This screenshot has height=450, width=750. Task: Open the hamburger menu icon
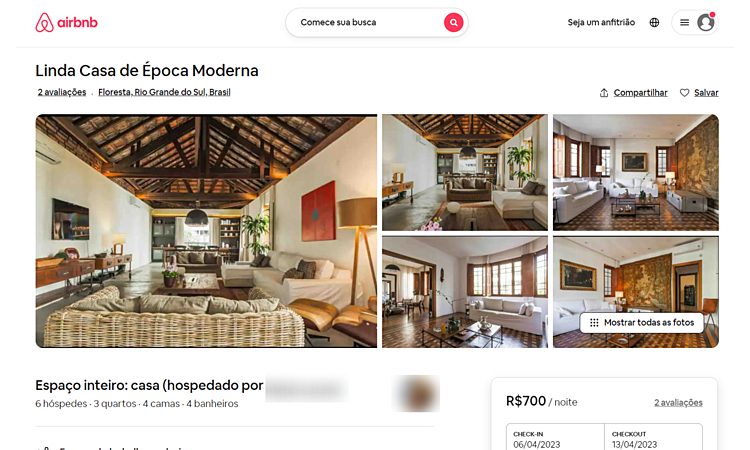[684, 22]
